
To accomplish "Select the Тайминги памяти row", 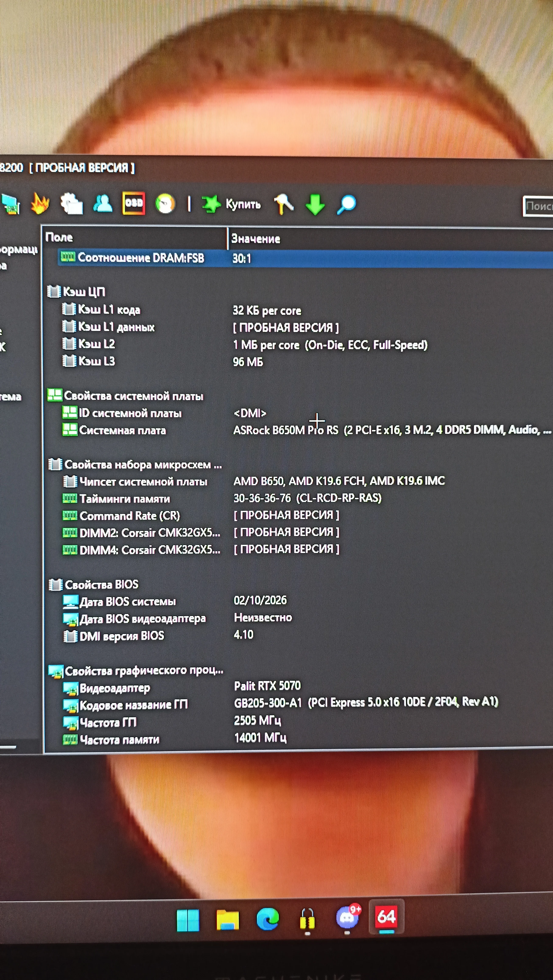I will point(125,499).
